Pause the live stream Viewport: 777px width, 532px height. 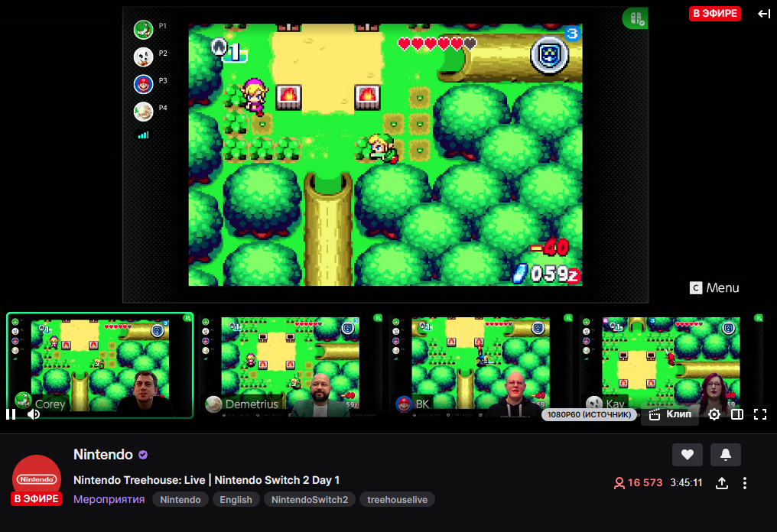(11, 414)
